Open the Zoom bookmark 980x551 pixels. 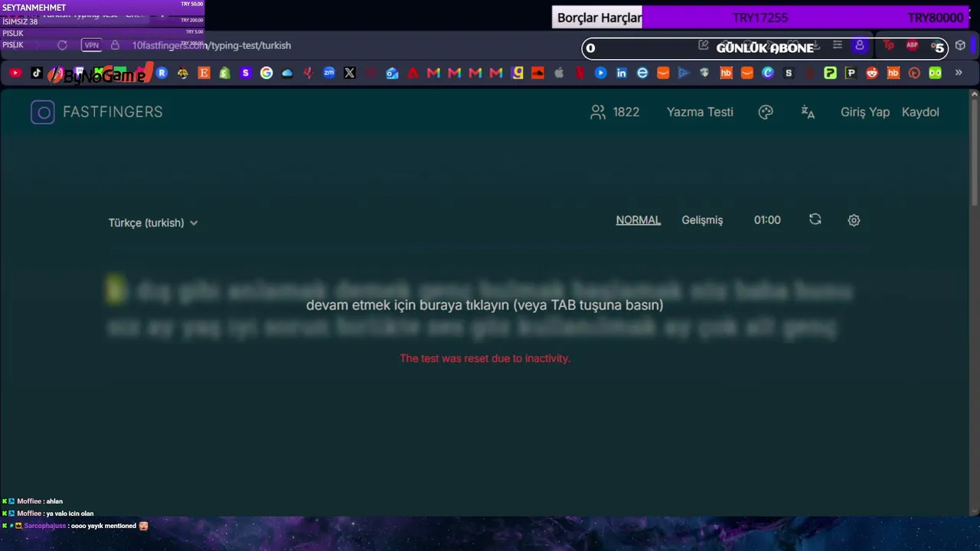pyautogui.click(x=329, y=73)
